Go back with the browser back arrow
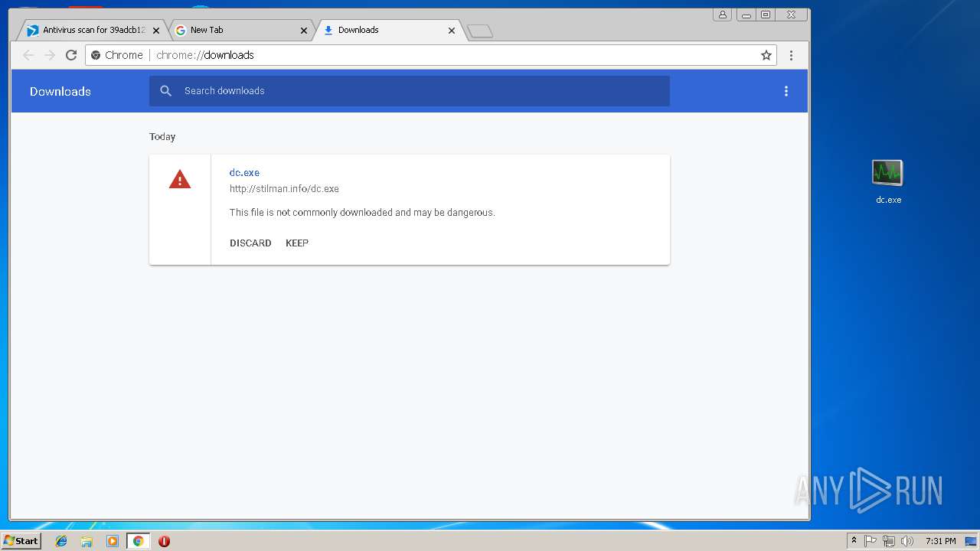 pyautogui.click(x=28, y=55)
